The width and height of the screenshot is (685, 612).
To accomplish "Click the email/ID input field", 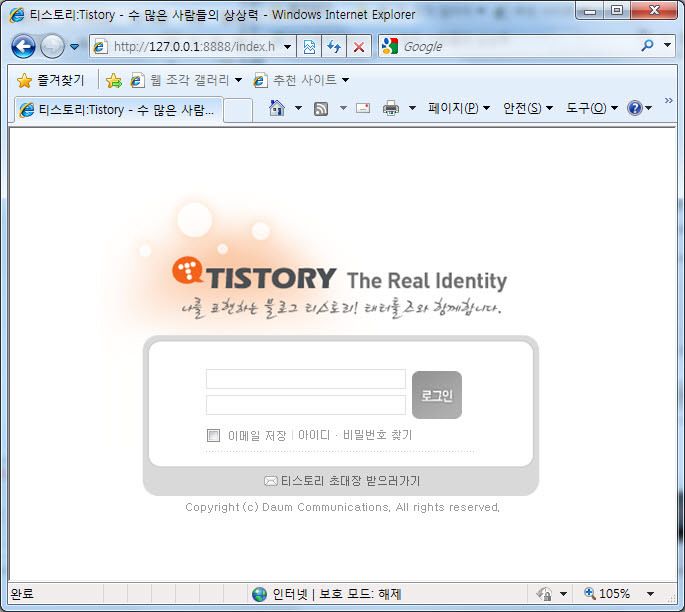I will [306, 379].
